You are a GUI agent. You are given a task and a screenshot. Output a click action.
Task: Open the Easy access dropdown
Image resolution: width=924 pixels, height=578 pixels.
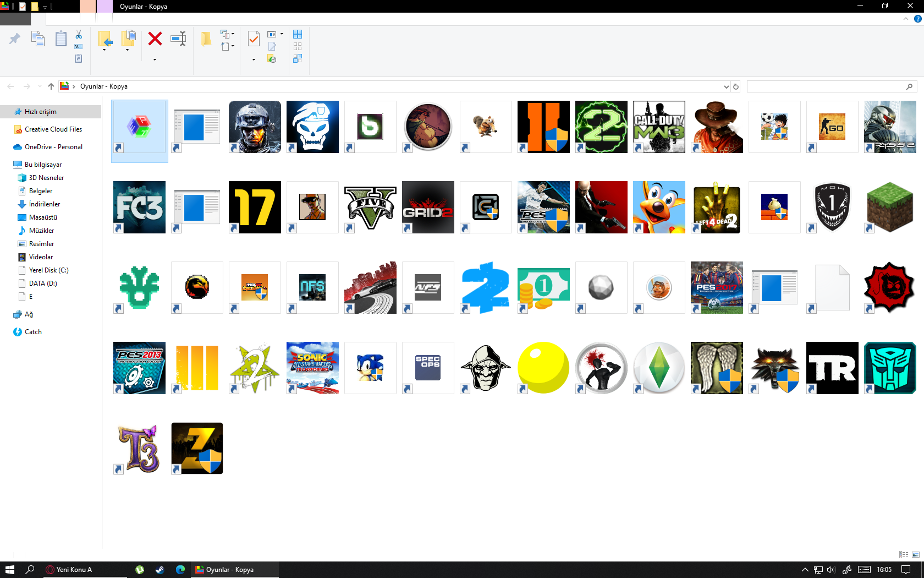point(227,46)
